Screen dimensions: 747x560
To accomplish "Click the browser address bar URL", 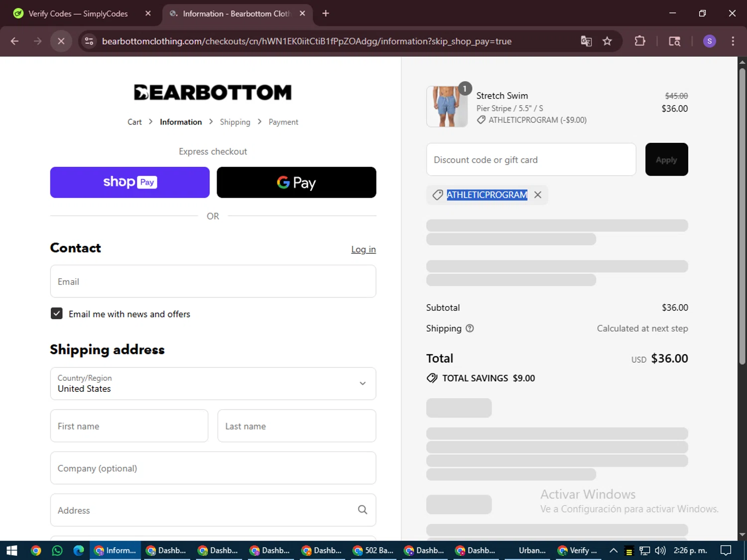I will tap(307, 41).
